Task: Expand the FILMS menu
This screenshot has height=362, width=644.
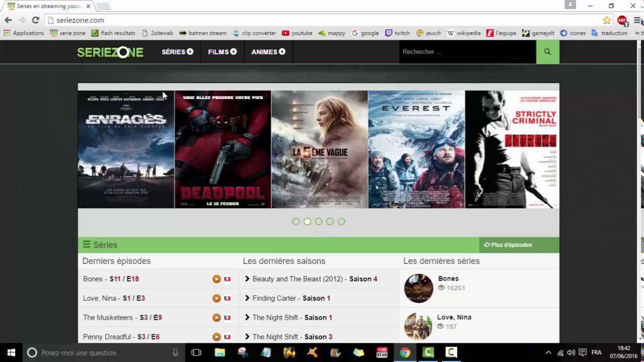Action: 222,52
